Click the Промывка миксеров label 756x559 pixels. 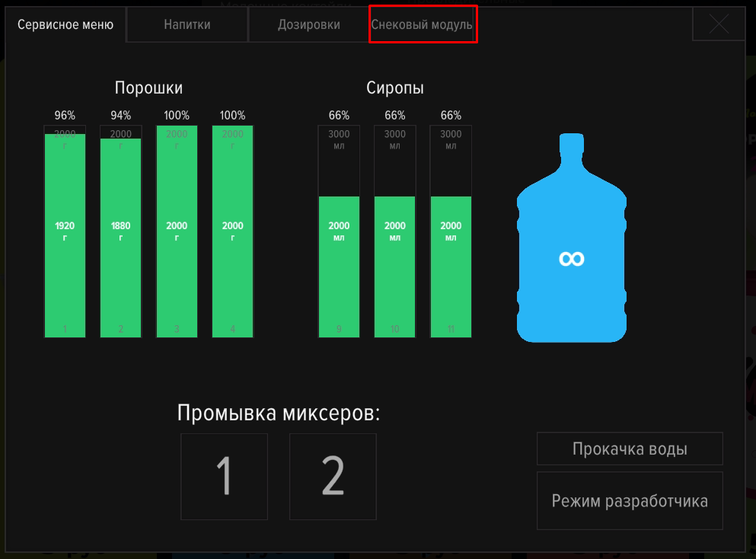point(278,414)
